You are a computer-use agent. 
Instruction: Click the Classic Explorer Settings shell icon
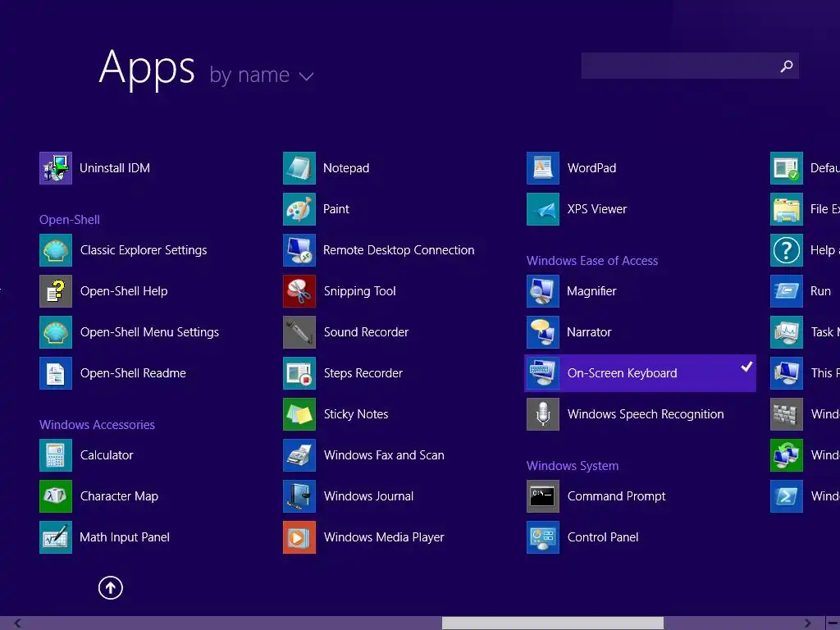pos(56,250)
